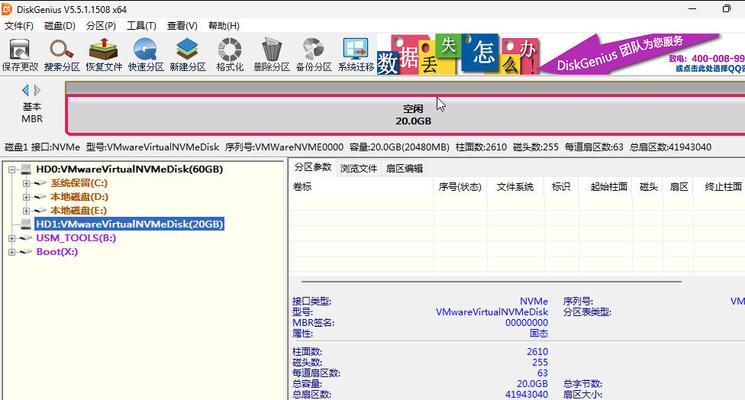The image size is (745, 400).
Task: Select the 本地磁盘(D:) partition
Action: 79,197
